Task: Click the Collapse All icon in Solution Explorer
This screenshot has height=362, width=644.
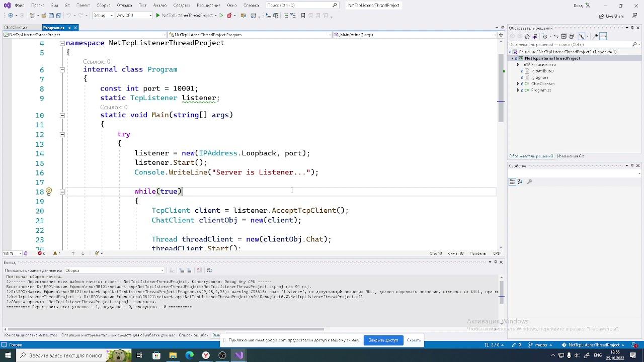Action: point(564,36)
